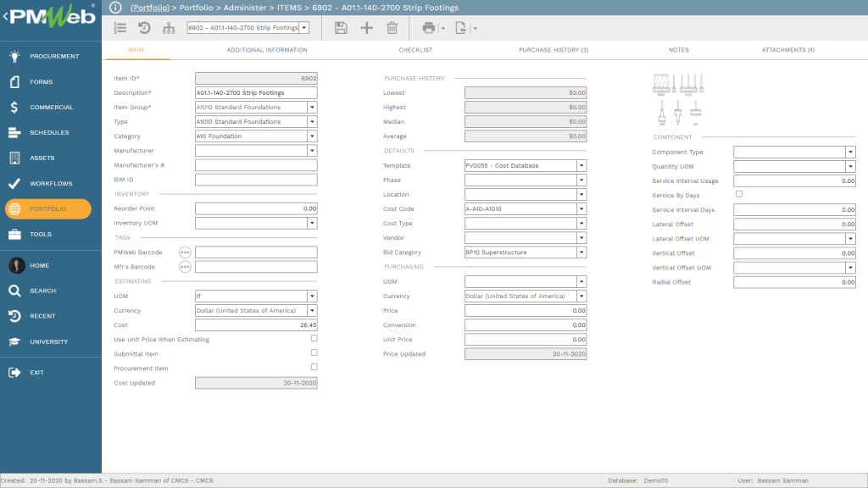Expand the Template dropdown

coord(581,165)
